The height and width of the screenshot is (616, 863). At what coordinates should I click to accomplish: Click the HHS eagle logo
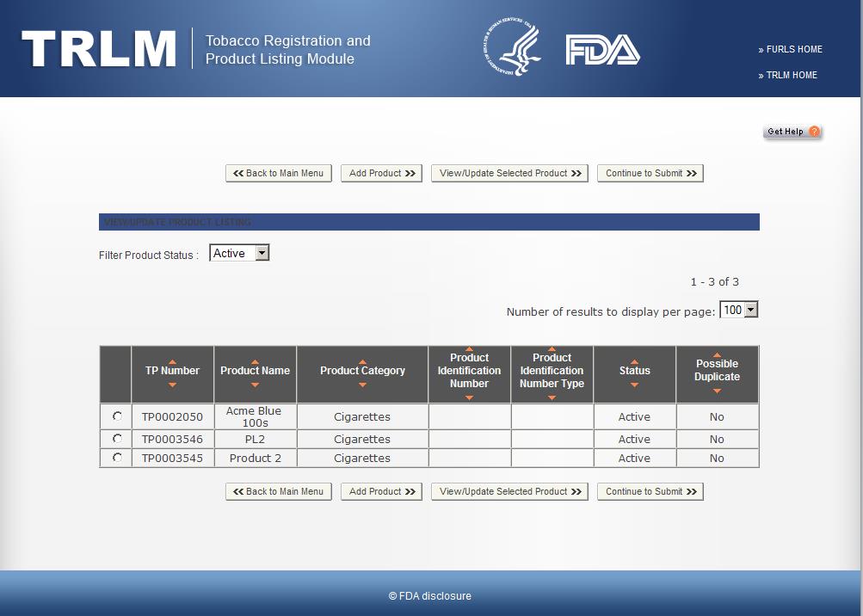[x=512, y=50]
